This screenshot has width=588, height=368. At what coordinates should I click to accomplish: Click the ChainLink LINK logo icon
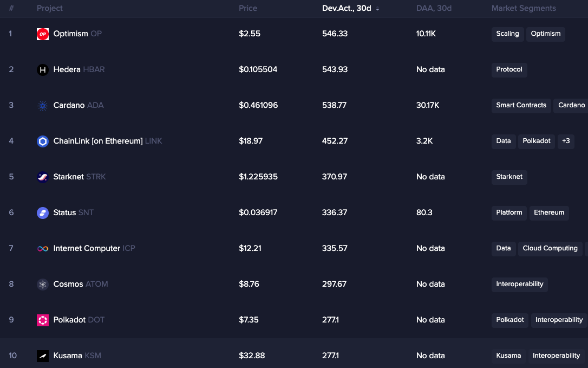(43, 141)
